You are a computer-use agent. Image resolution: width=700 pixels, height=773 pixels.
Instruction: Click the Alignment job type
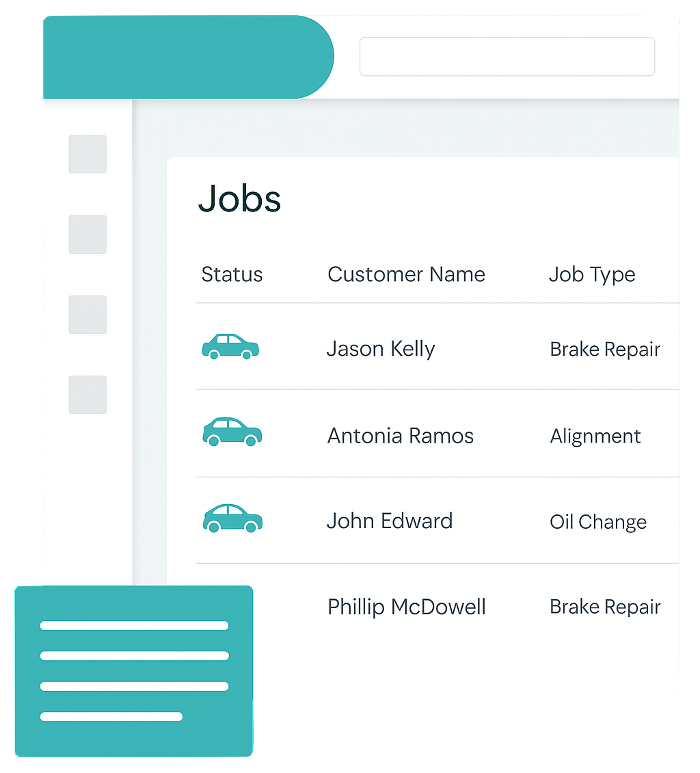tap(595, 436)
